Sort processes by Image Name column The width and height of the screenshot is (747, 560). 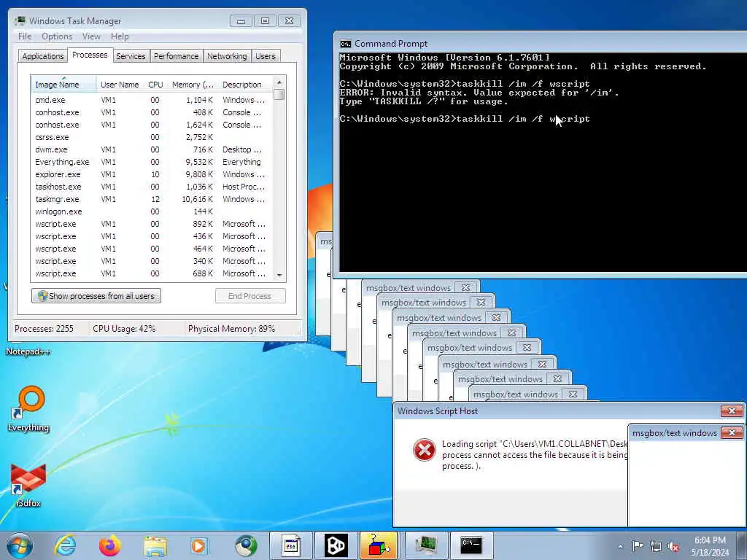point(63,85)
